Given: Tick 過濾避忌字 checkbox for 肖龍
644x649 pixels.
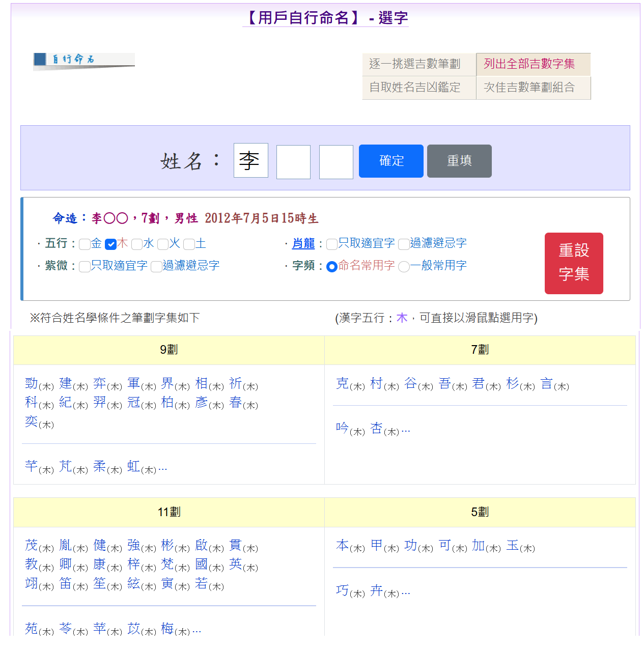Looking at the screenshot, I should coord(404,244).
